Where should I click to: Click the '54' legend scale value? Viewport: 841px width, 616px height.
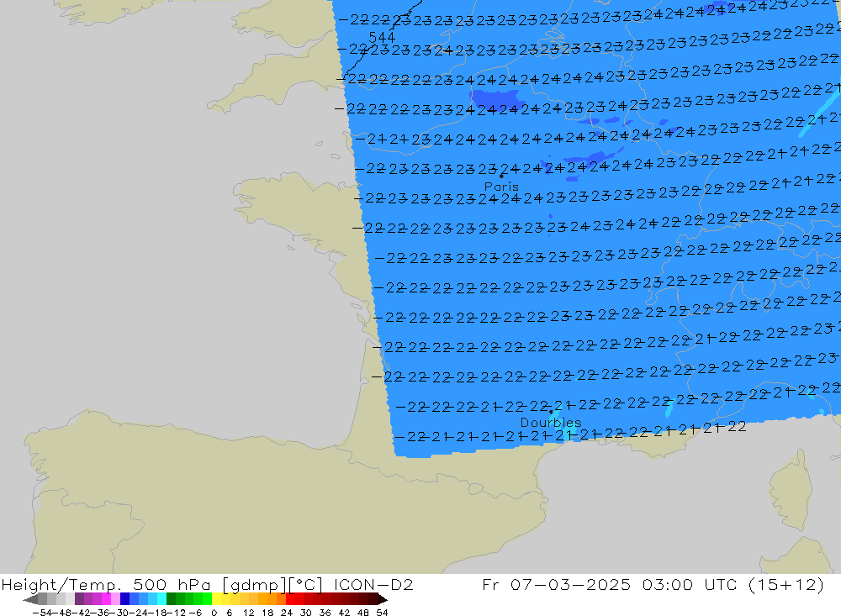(382, 613)
